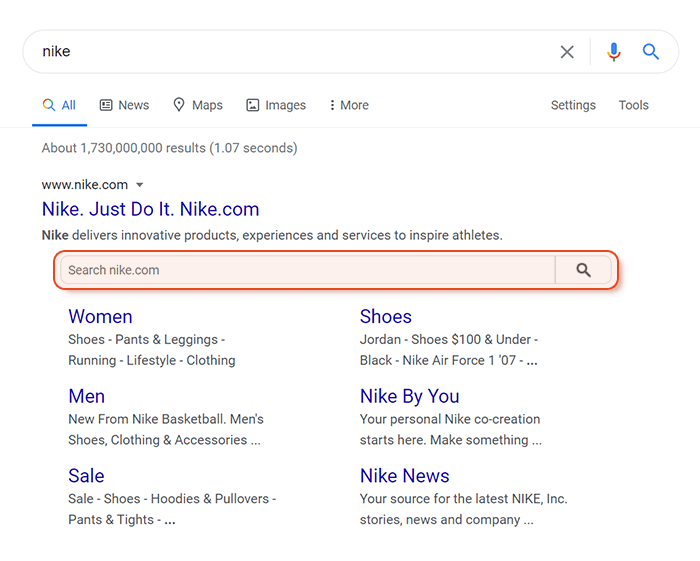Open the Nike. Just Do It. Nike.com result
Image resolution: width=700 pixels, height=561 pixels.
(x=150, y=209)
